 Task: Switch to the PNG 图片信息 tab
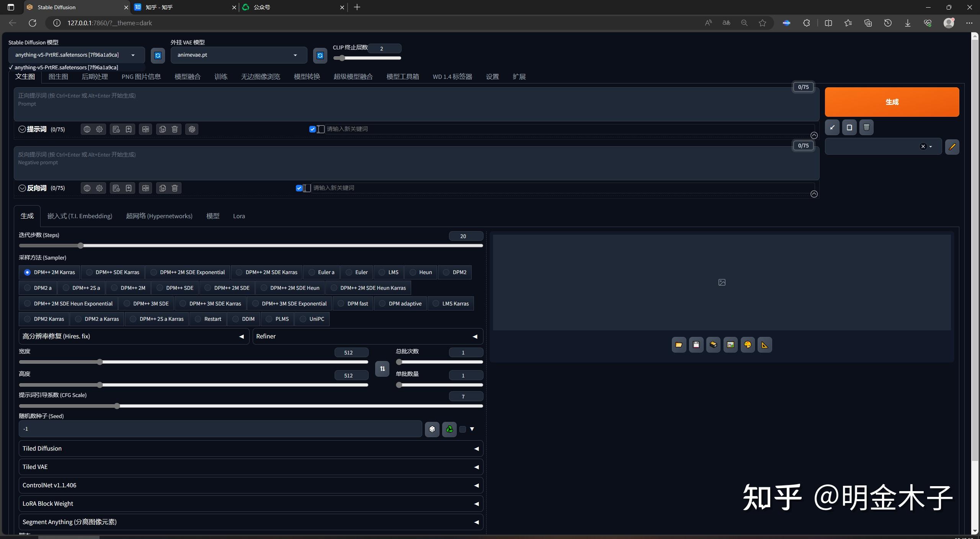[140, 76]
